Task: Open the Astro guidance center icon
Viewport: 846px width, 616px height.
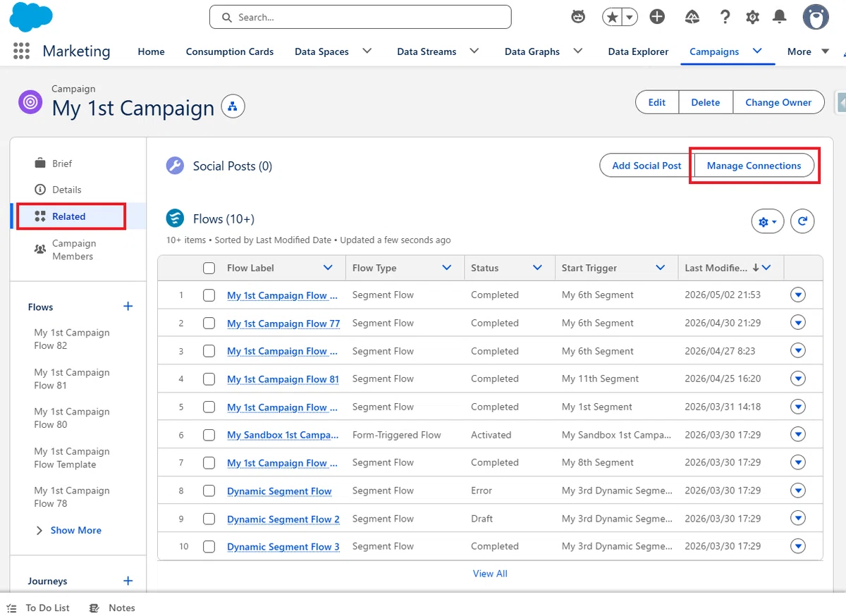Action: [578, 17]
